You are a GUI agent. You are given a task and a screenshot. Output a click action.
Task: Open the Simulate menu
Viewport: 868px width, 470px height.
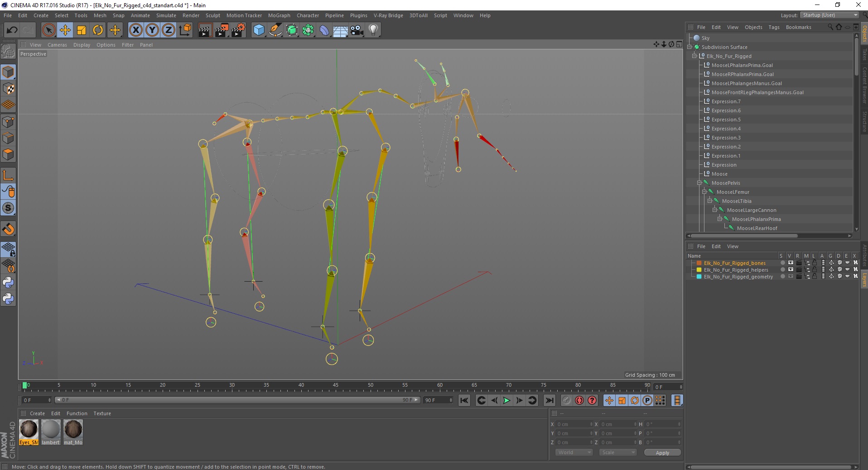pos(166,15)
